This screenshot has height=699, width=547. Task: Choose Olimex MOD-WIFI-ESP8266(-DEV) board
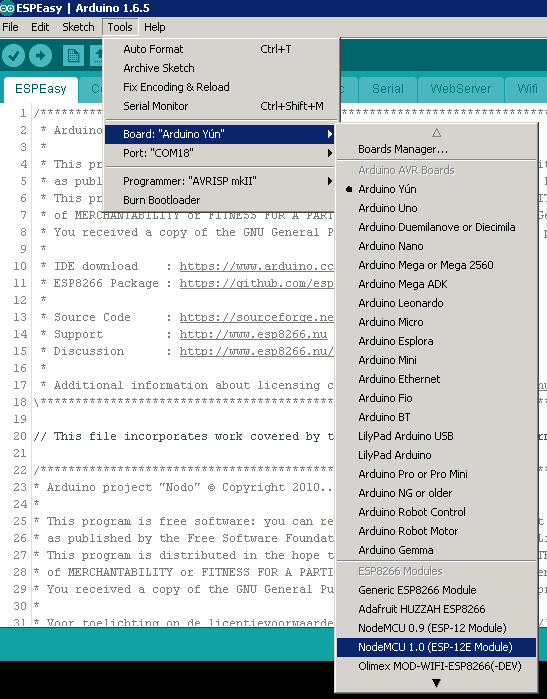coord(436,666)
